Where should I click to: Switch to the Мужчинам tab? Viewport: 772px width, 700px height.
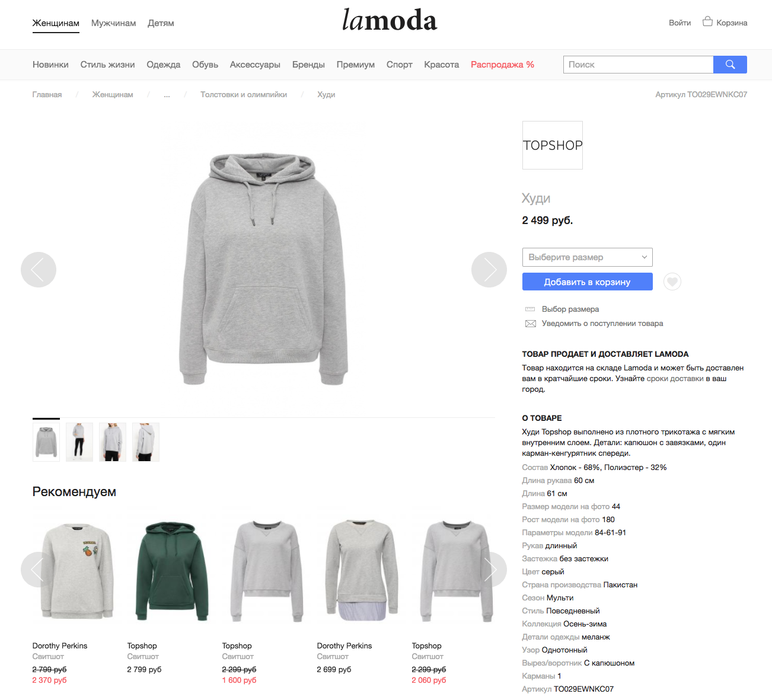coord(114,23)
